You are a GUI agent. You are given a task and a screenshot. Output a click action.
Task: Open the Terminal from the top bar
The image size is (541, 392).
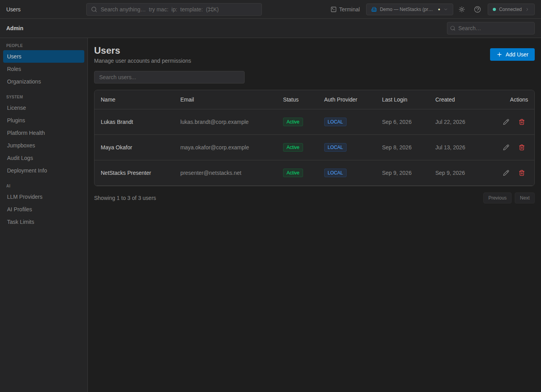(x=345, y=9)
